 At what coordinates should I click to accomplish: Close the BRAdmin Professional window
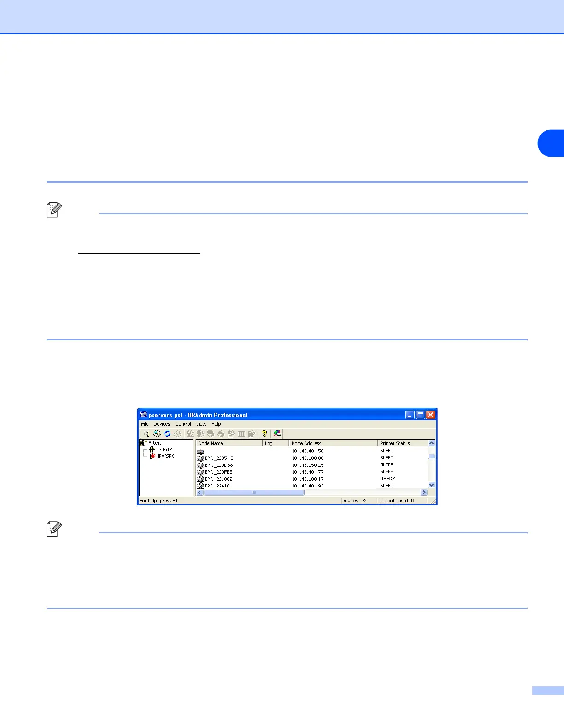click(x=430, y=415)
